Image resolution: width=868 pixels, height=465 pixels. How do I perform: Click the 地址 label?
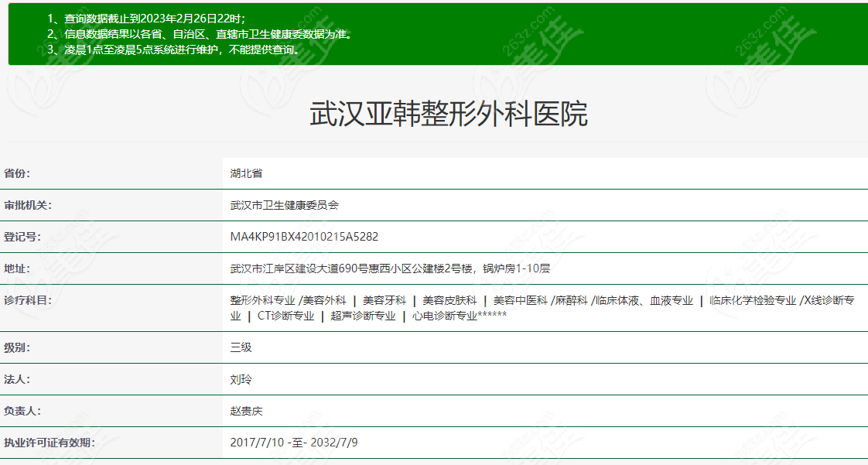pyautogui.click(x=17, y=268)
